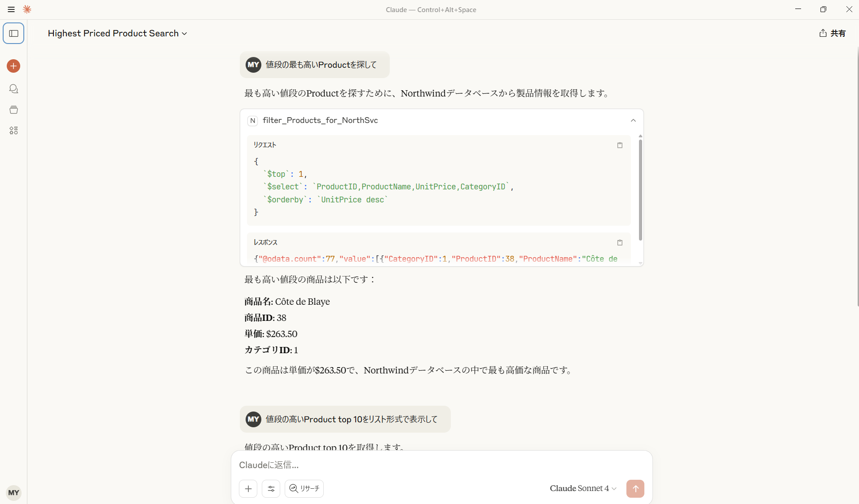Open the chats history icon

click(x=13, y=89)
